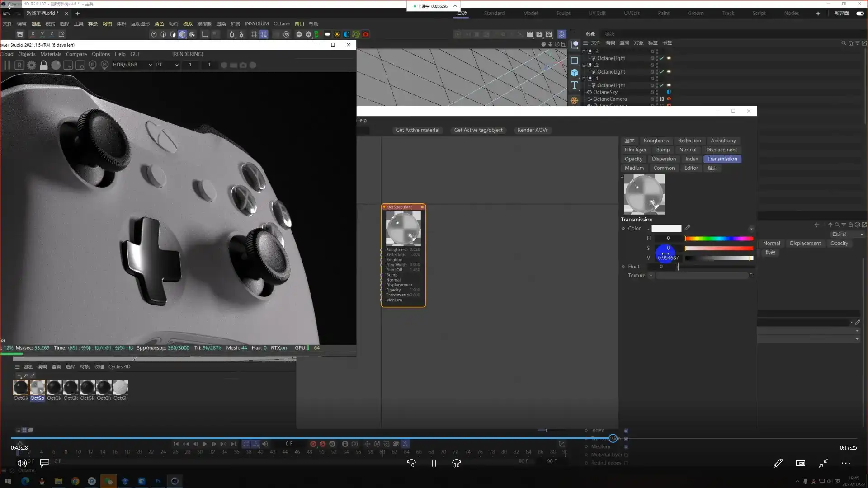Click the object manager search icon
Image resolution: width=868 pixels, height=488 pixels.
click(843, 43)
